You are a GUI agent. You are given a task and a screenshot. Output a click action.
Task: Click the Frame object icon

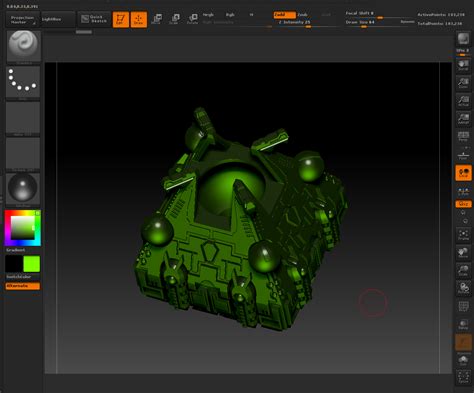463,235
